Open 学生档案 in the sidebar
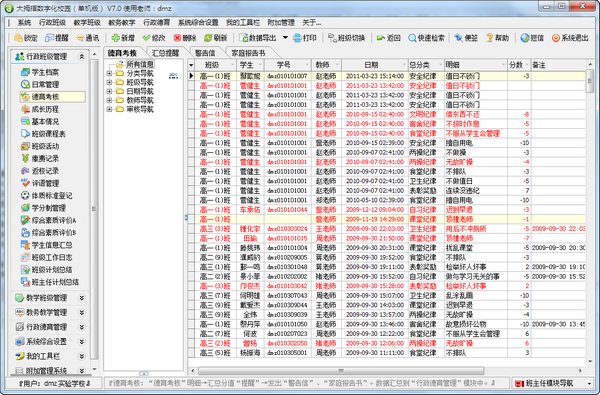This screenshot has height=395, width=600. [40, 72]
